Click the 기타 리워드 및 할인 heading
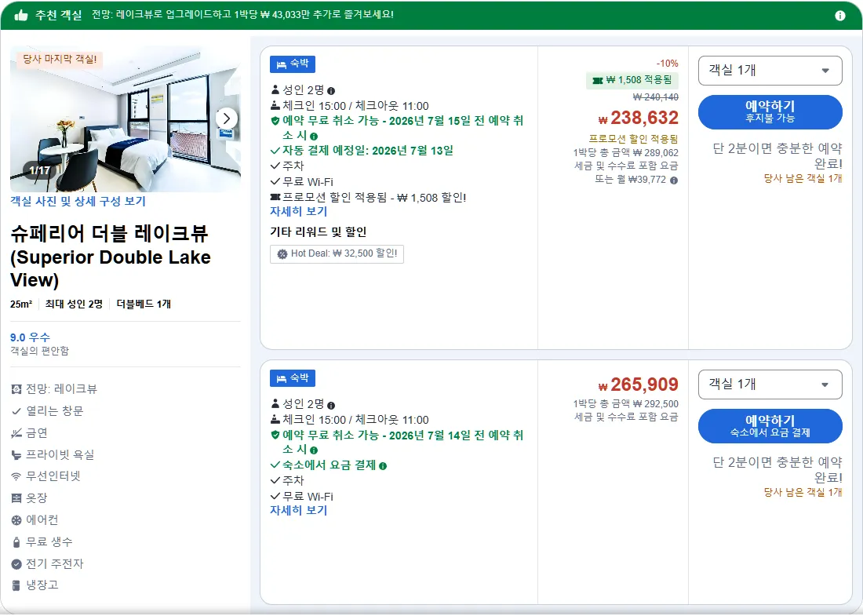 point(318,232)
